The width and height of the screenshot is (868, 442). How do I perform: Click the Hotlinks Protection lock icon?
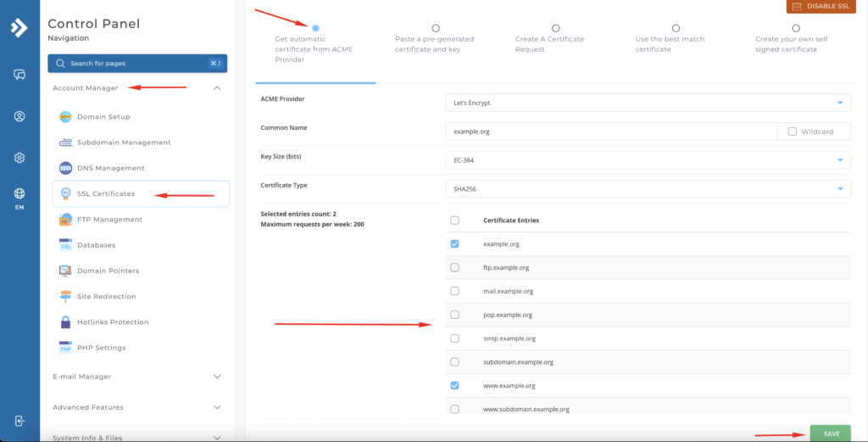click(65, 322)
